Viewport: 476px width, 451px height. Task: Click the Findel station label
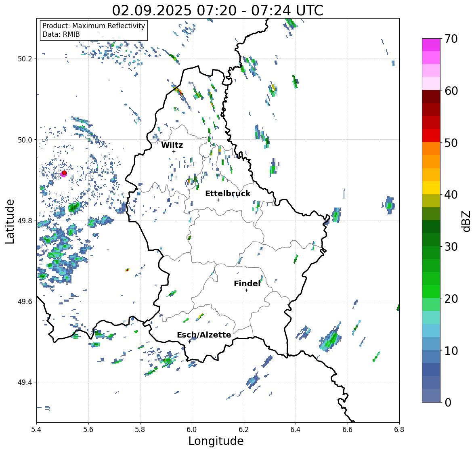[x=247, y=284]
